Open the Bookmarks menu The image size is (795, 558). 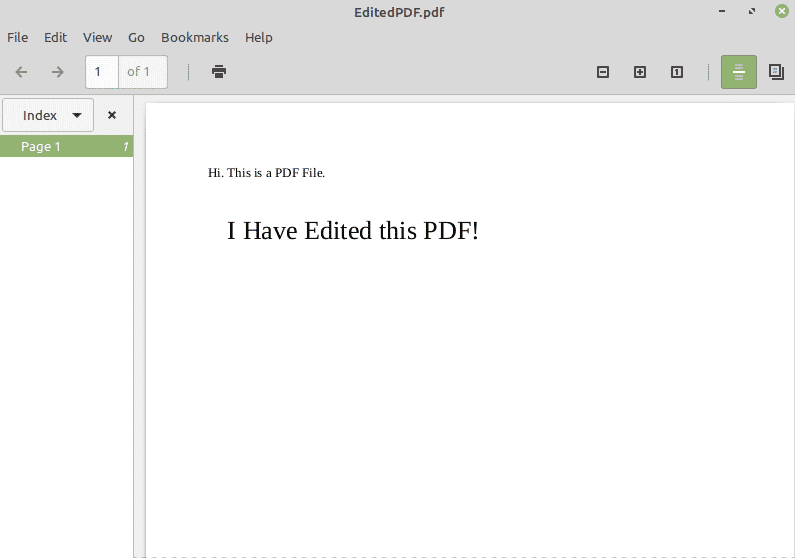point(195,38)
